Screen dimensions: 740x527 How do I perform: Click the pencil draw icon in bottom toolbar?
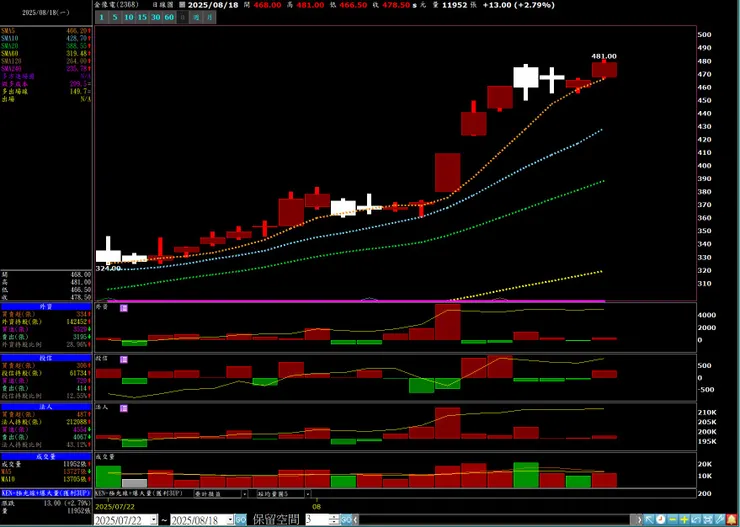719,519
